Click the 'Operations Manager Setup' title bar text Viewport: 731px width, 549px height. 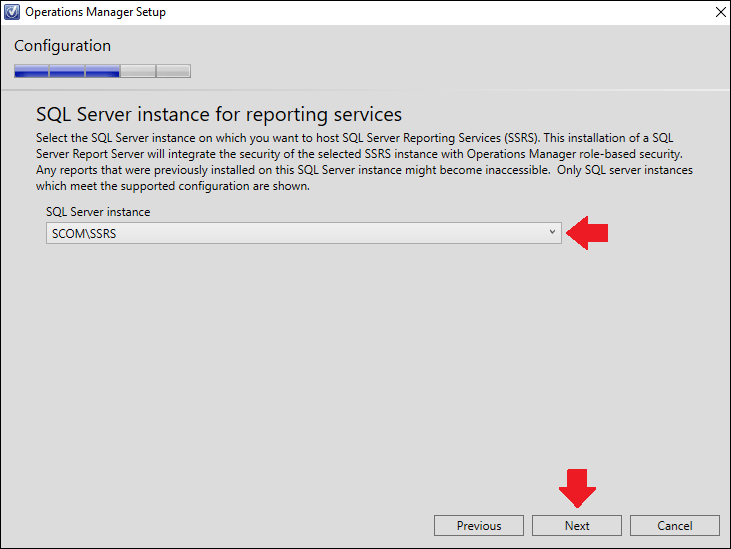(x=96, y=12)
